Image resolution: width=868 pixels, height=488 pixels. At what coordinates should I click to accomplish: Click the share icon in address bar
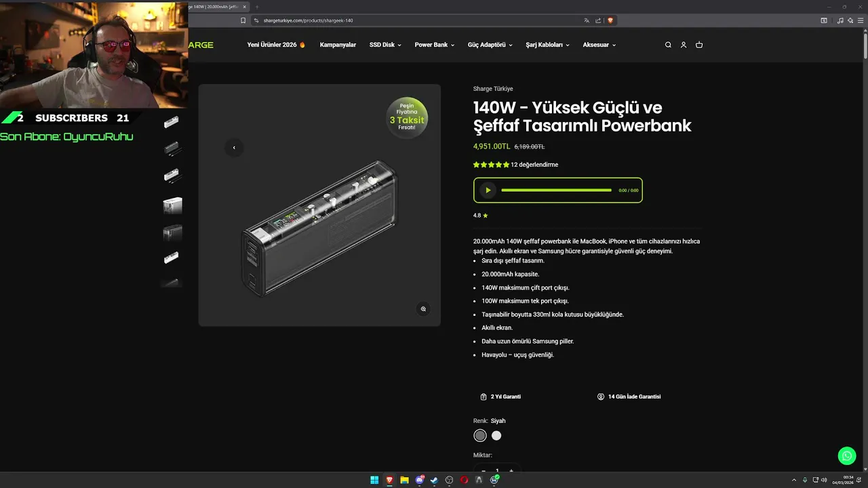point(598,20)
